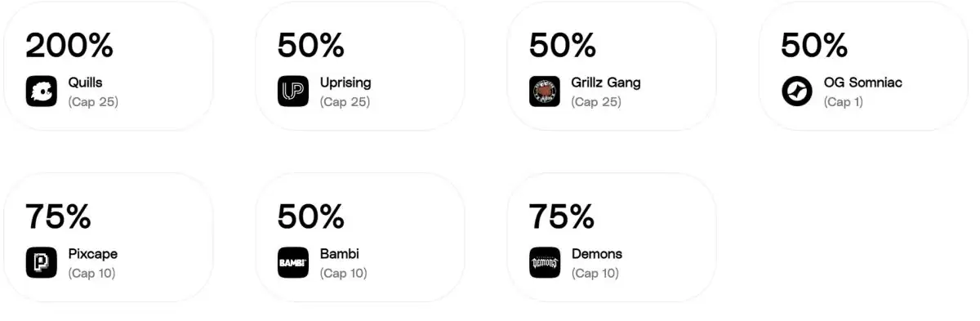Select the 200% Quills boost card
The width and height of the screenshot is (980, 321).
pyautogui.click(x=108, y=65)
